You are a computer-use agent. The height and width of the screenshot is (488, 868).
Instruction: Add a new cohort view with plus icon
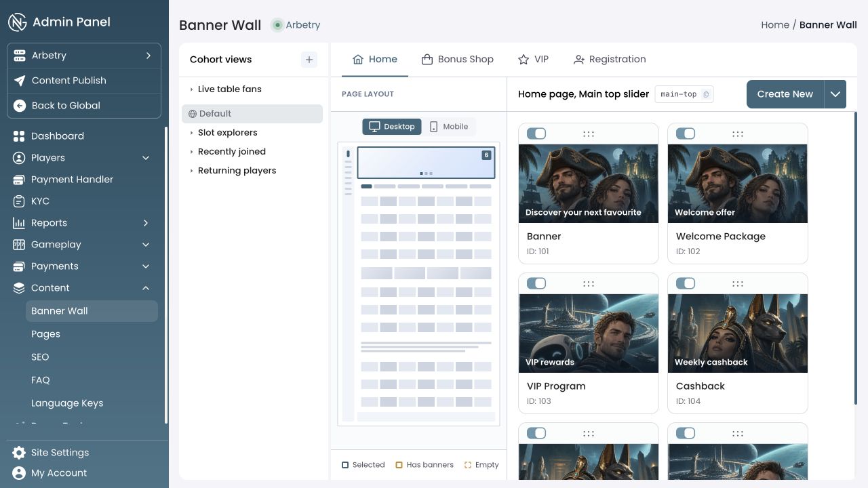tap(309, 60)
